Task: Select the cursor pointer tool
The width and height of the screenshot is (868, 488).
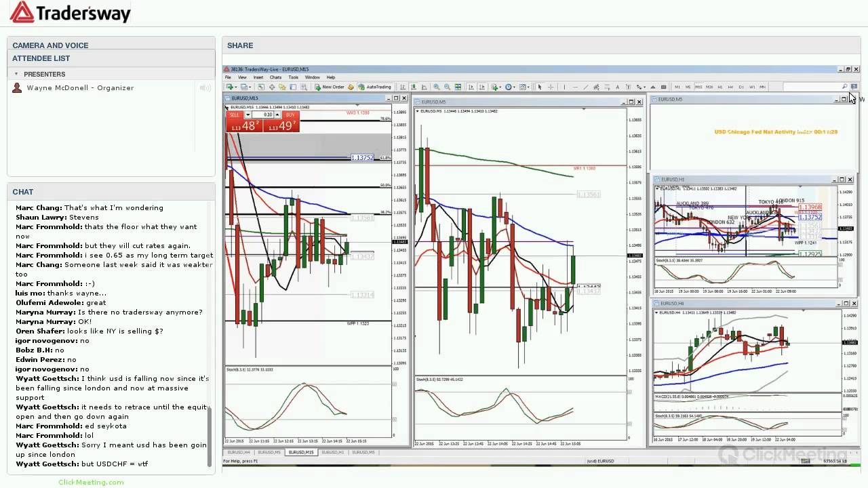Action: click(539, 87)
